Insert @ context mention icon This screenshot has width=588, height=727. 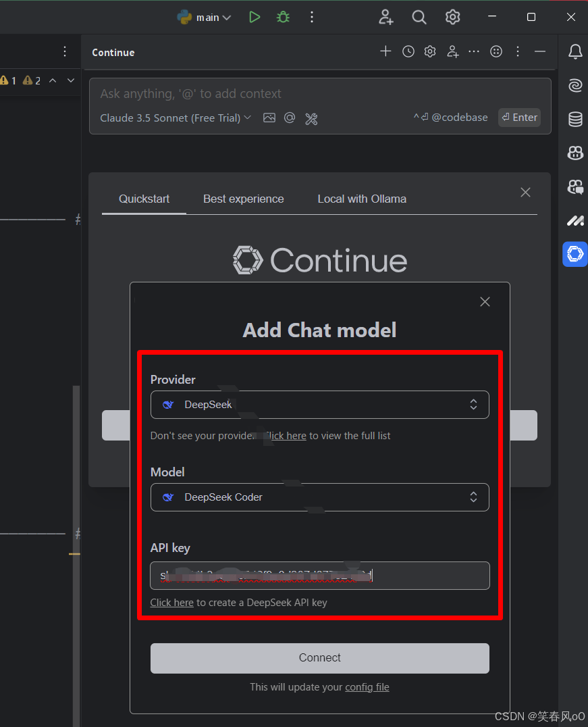coord(290,118)
